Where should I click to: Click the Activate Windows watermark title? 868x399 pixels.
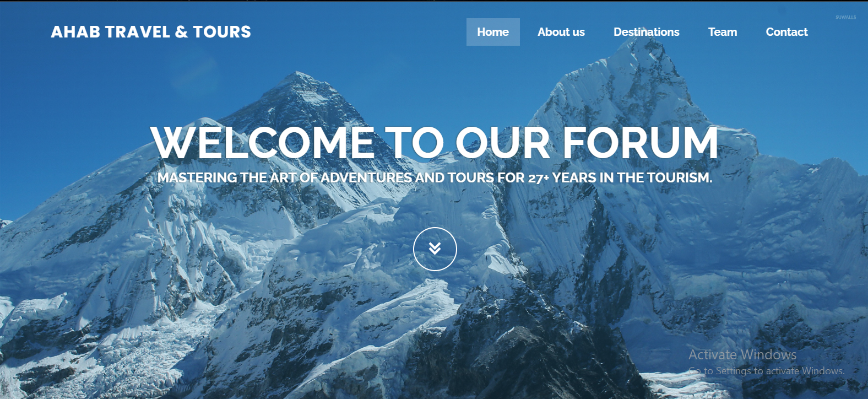coord(742,355)
